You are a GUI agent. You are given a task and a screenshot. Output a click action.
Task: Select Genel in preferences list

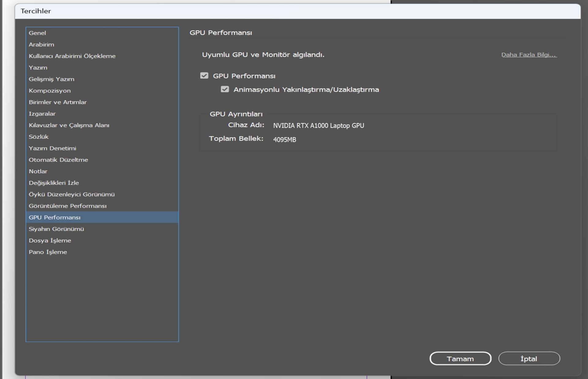pos(37,33)
